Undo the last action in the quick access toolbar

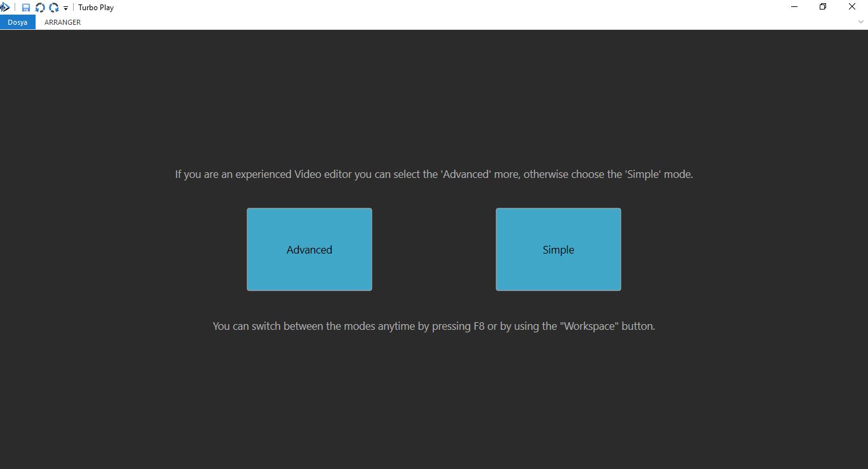point(40,8)
